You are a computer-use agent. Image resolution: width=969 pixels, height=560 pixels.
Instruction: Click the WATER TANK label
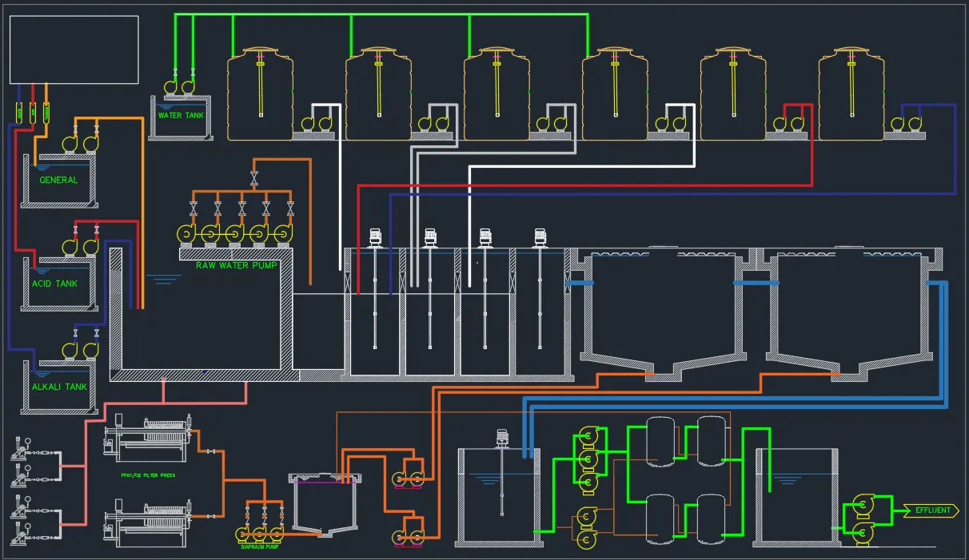coord(181,116)
